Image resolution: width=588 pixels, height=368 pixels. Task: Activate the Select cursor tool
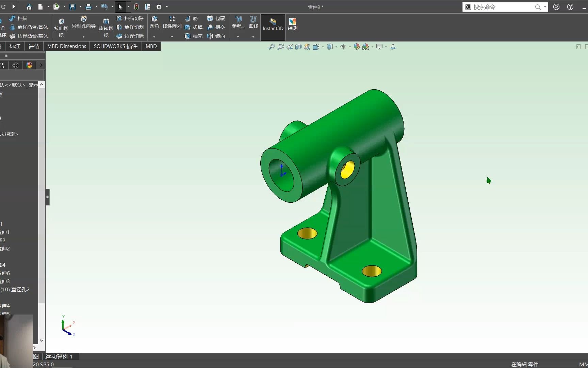(120, 7)
